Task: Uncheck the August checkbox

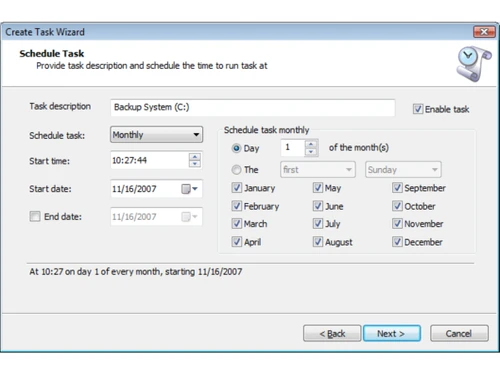Action: pos(318,241)
